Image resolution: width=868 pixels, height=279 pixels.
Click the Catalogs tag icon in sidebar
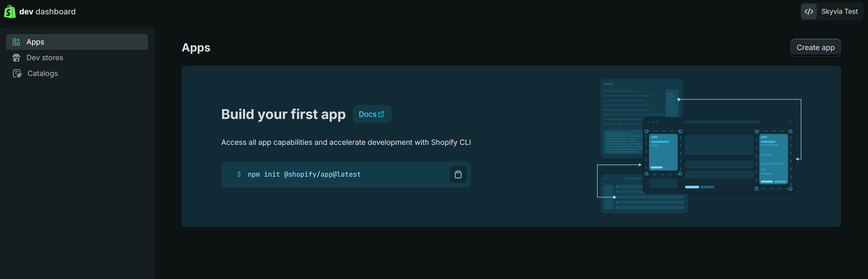[x=17, y=73]
